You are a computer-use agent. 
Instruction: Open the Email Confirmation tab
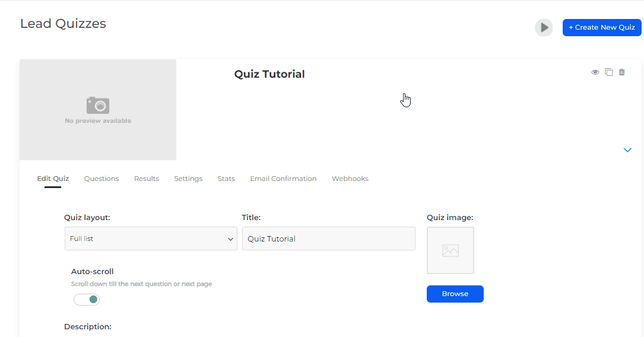283,179
